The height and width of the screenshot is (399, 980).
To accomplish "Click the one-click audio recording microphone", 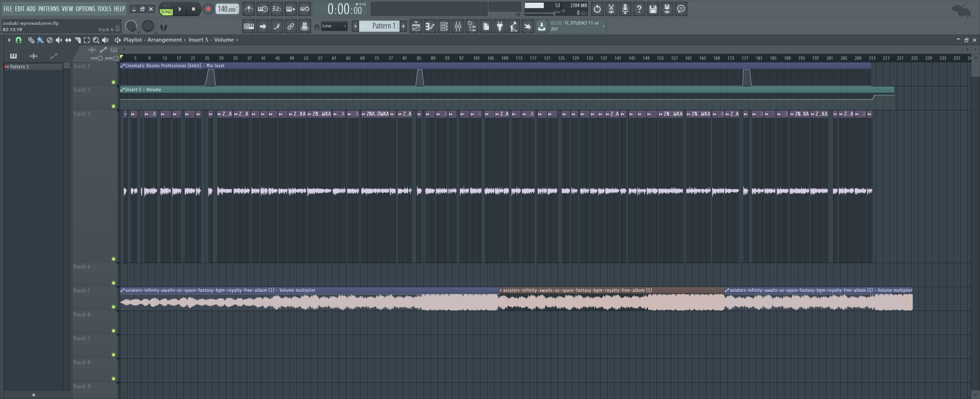I will tap(625, 9).
